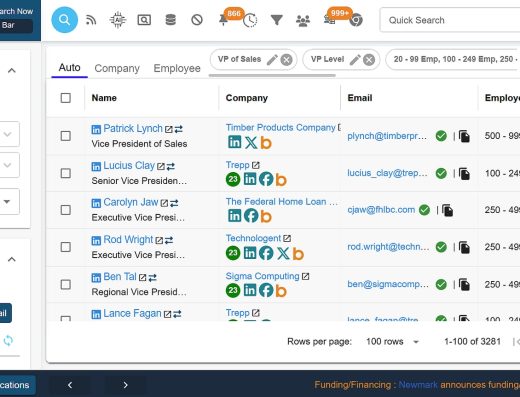
Task: Copy Patrick Lynch's email address icon
Action: point(464,136)
